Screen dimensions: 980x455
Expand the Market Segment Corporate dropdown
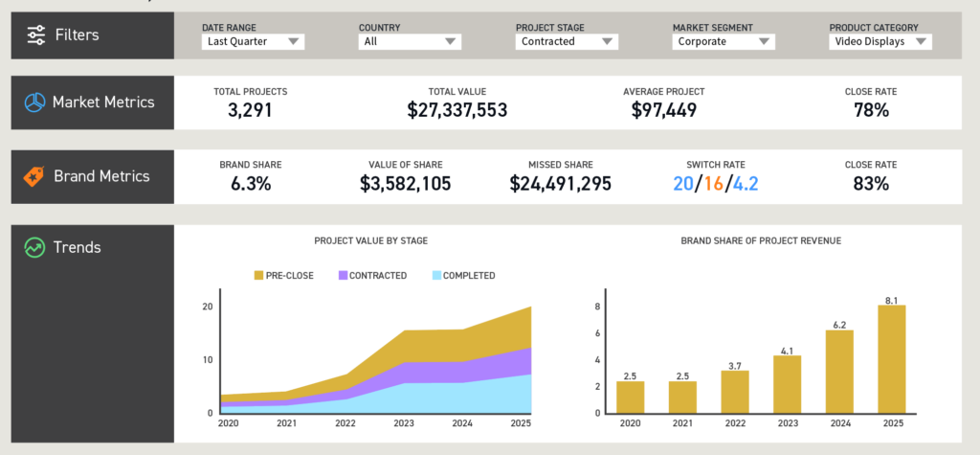coord(723,42)
